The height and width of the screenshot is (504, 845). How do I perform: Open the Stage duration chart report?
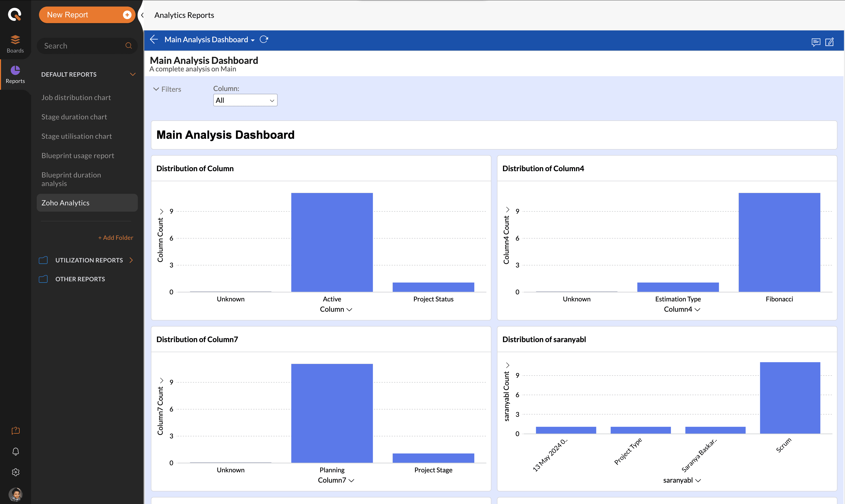pyautogui.click(x=74, y=117)
